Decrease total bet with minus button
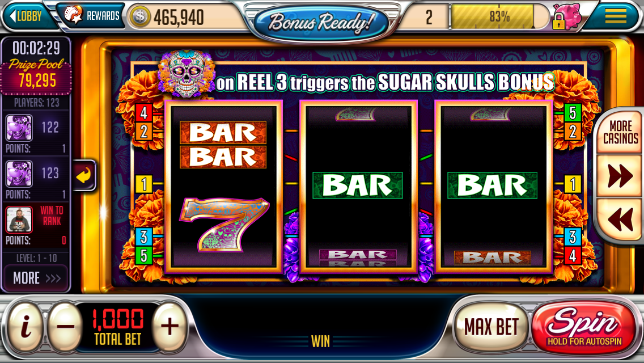 point(66,327)
